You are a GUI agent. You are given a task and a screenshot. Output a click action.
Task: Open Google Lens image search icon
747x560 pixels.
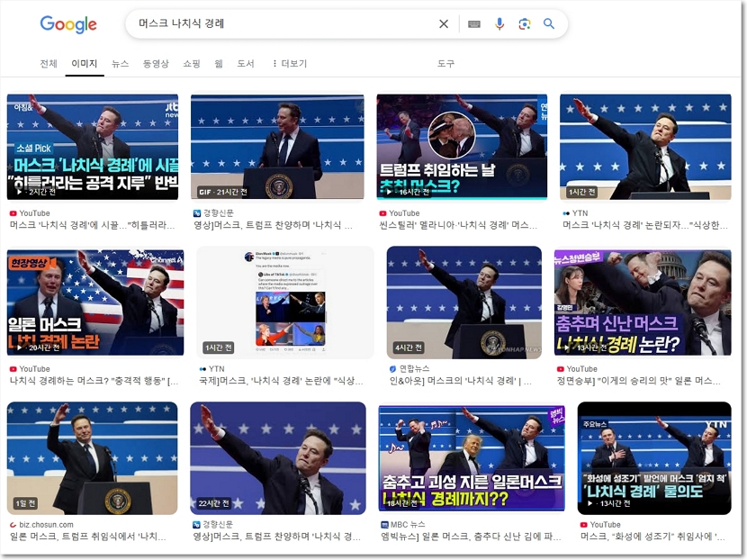(x=525, y=23)
